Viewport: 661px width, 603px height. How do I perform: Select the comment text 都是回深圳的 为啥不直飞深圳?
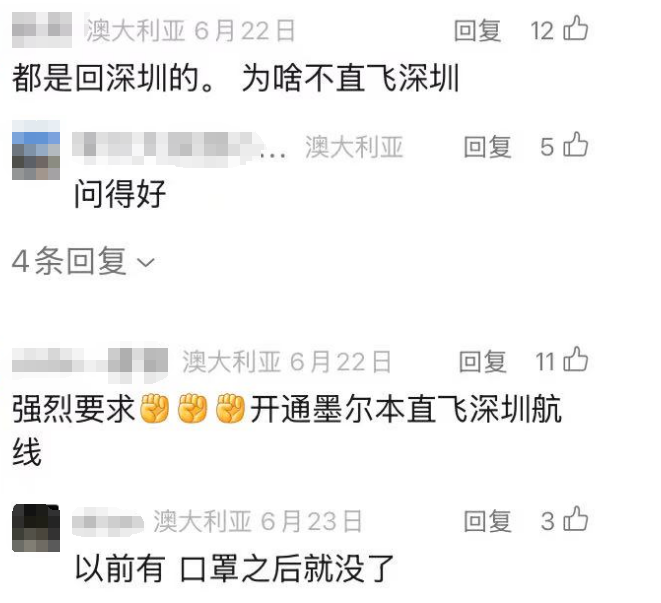(235, 78)
